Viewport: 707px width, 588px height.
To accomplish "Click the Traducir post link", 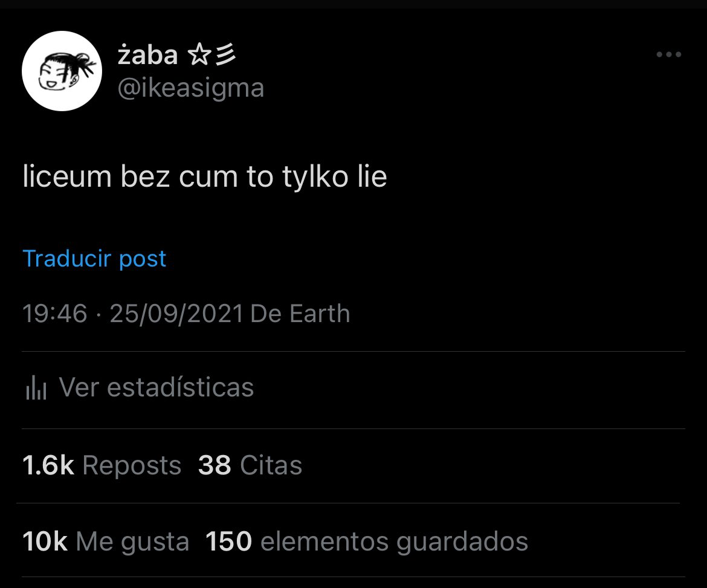I will 94,259.
